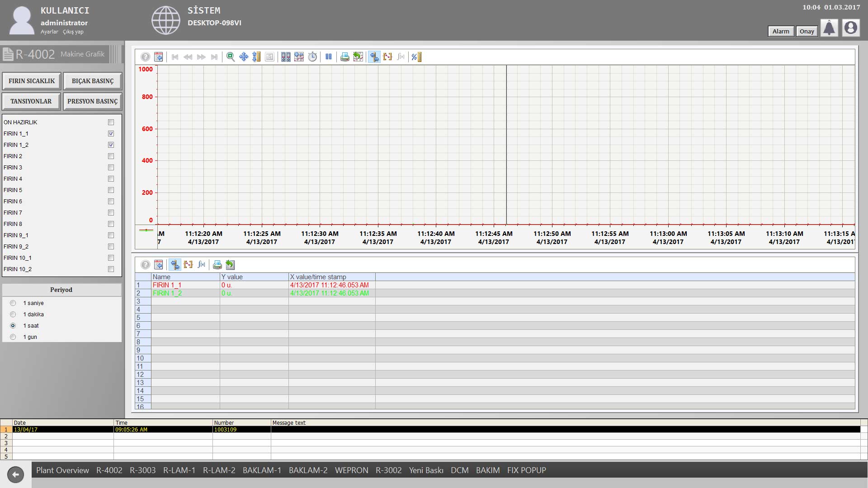The image size is (868, 488).
Task: Open the R-LAM-1 page
Action: [x=179, y=470]
